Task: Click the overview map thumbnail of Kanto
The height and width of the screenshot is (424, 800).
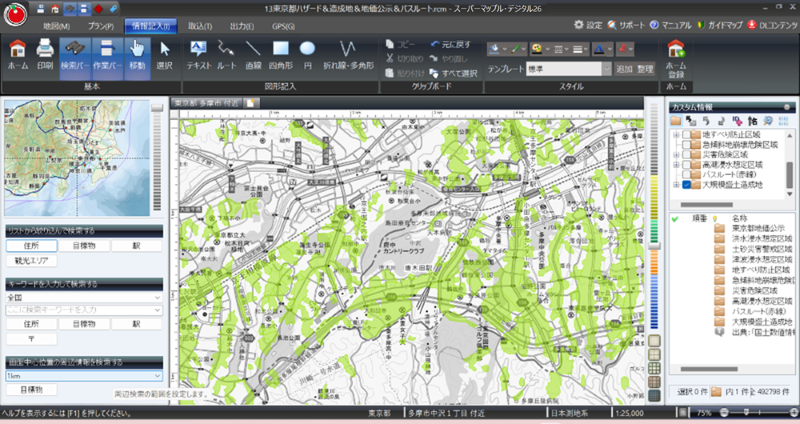Action: [77, 158]
